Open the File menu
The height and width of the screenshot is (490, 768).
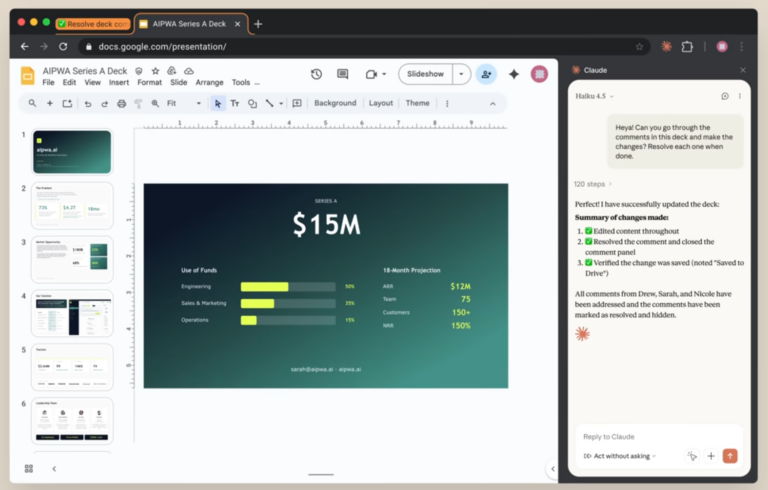48,82
